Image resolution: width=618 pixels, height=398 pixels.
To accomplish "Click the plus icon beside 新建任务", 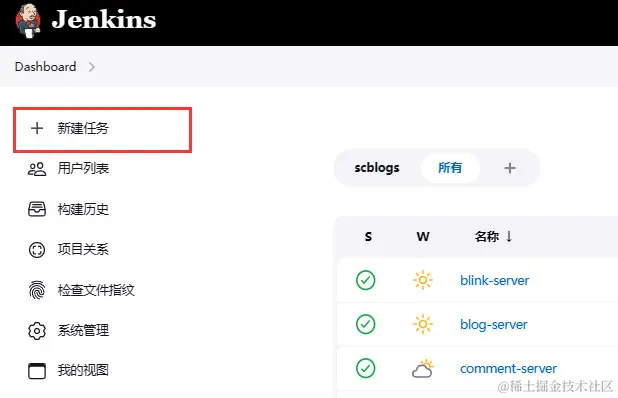I will [x=37, y=128].
